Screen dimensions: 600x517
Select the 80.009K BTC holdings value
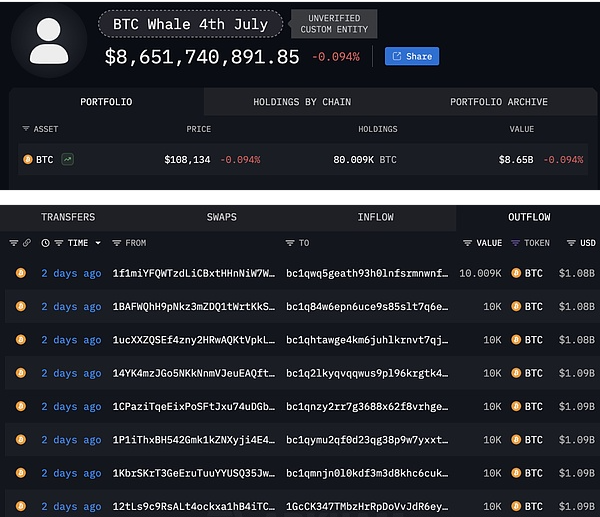[365, 159]
